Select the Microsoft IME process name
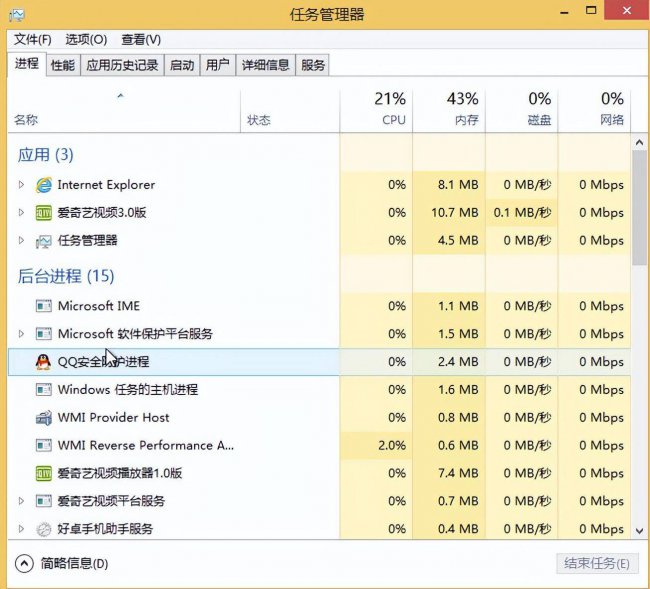The image size is (650, 589). click(99, 306)
